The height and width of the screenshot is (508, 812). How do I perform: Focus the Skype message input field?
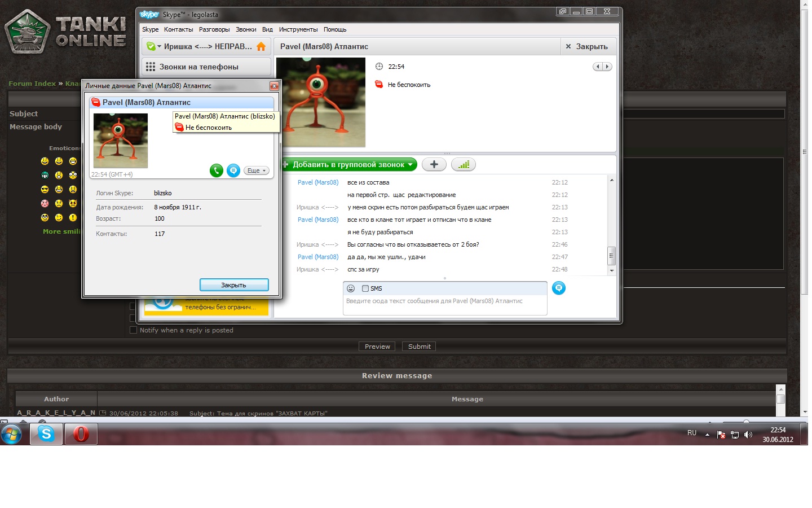[x=445, y=304]
